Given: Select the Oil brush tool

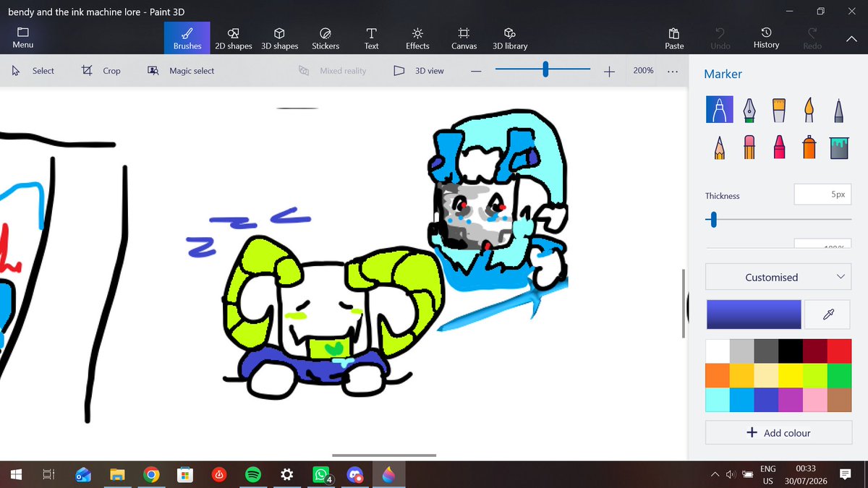Looking at the screenshot, I should tap(779, 110).
